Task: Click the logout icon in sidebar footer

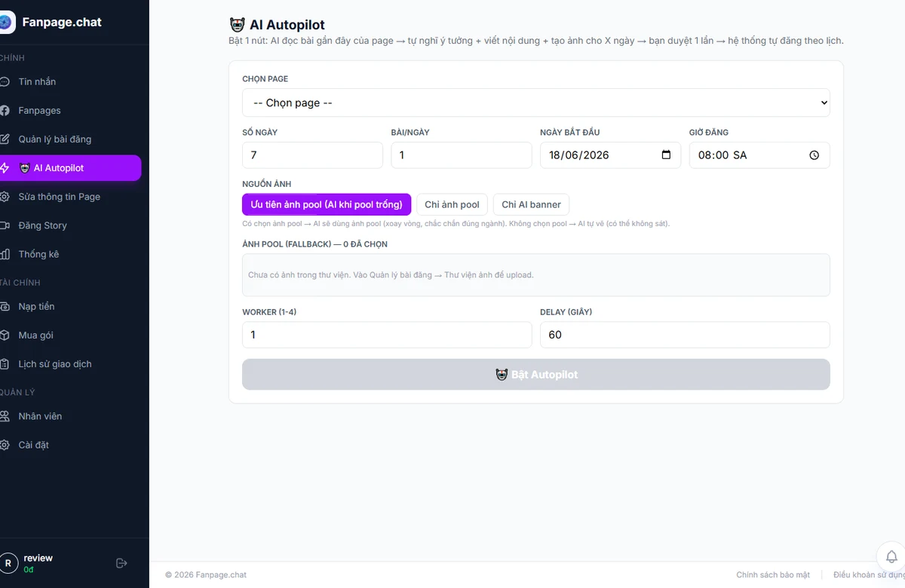Action: [x=121, y=563]
